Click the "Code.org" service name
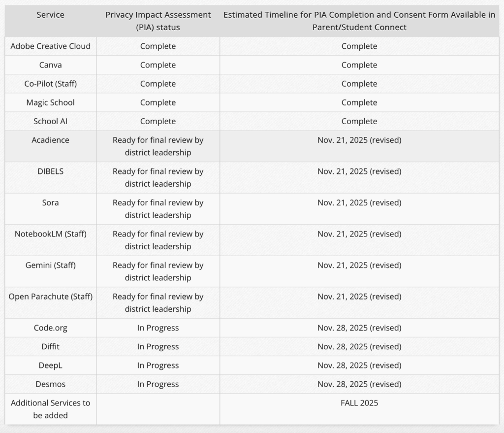Screen dimensions: 504x433 point(50,328)
